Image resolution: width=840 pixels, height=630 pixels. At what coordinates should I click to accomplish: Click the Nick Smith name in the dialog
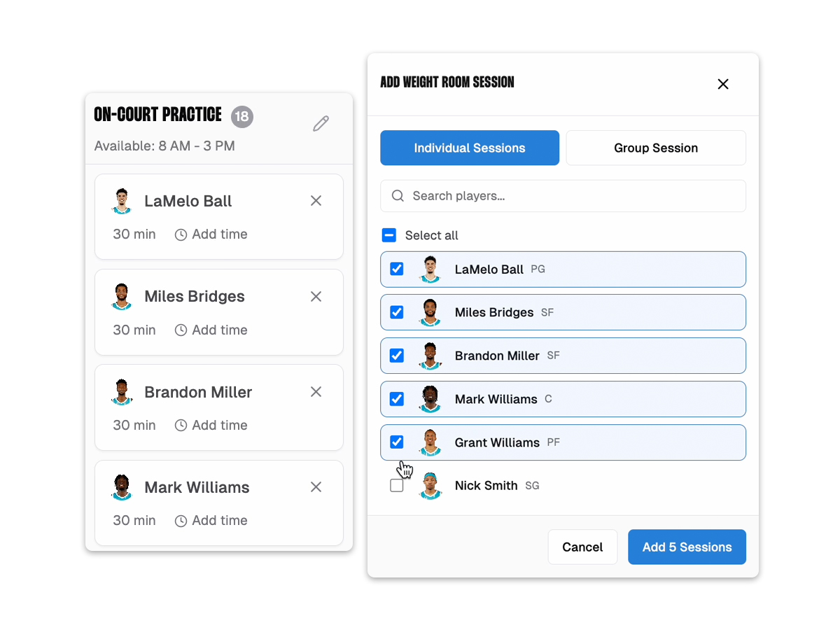click(486, 486)
